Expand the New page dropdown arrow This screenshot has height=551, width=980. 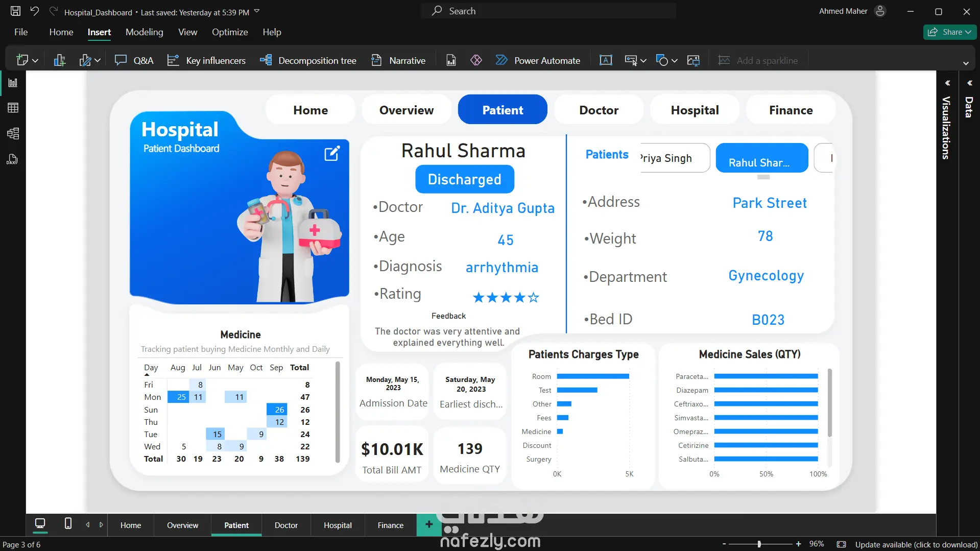pos(35,61)
